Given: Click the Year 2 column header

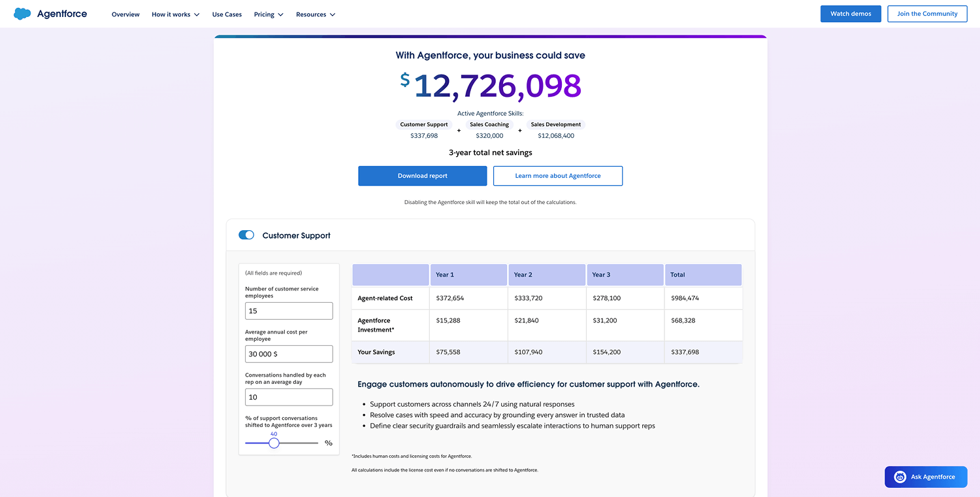Looking at the screenshot, I should click(x=547, y=275).
